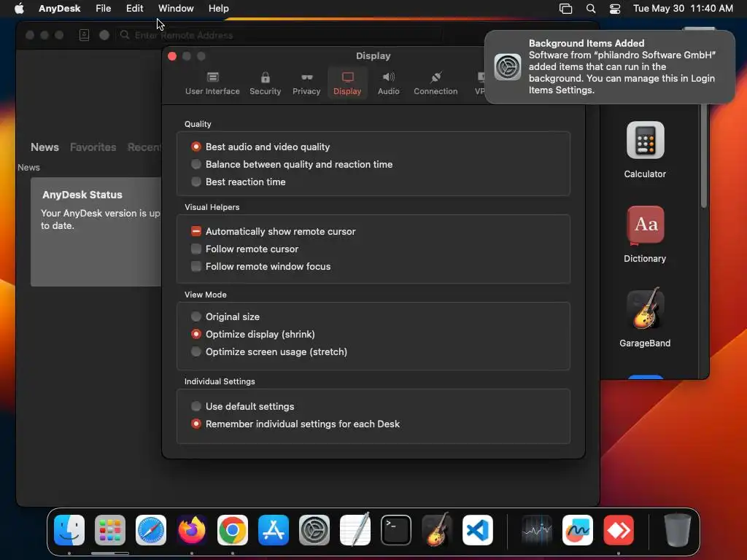Open the Calculator app in Launchpad window
747x560 pixels.
pos(645,140)
